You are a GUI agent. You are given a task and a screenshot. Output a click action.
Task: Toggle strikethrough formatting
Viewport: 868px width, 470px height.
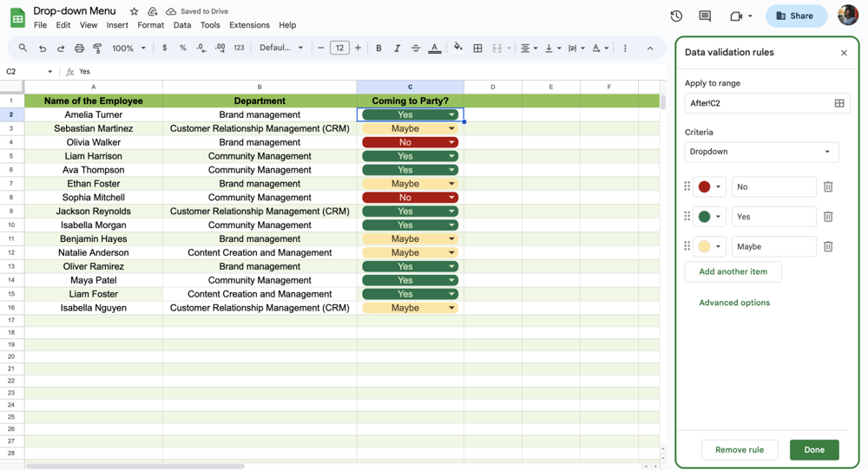pos(416,49)
